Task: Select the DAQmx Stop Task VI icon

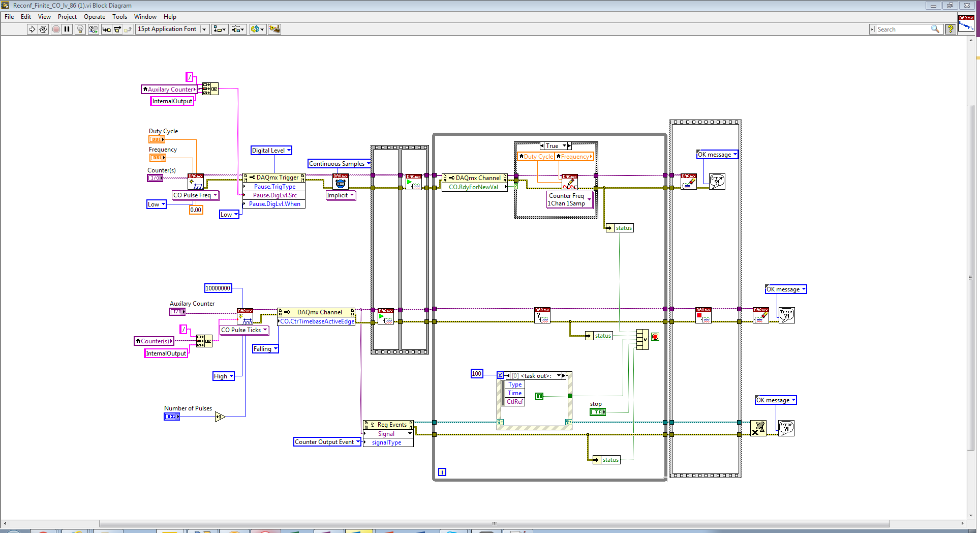Action: coord(703,315)
